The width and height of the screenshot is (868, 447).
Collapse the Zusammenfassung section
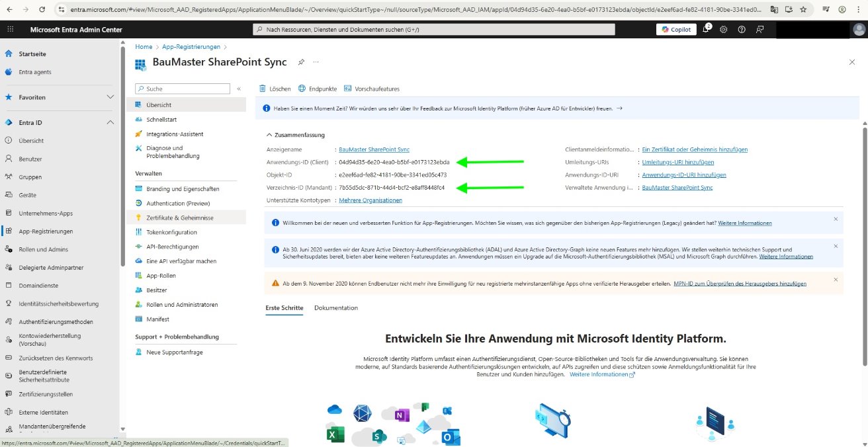coord(269,134)
